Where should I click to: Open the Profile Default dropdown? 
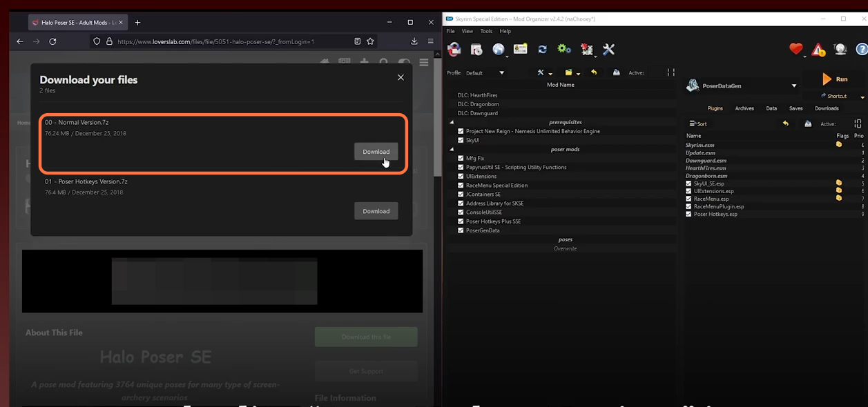coord(485,72)
